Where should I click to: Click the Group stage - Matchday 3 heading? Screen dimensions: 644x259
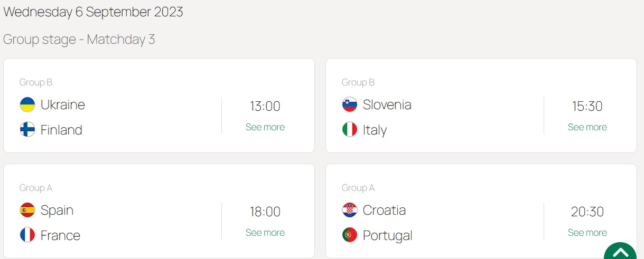click(x=79, y=40)
